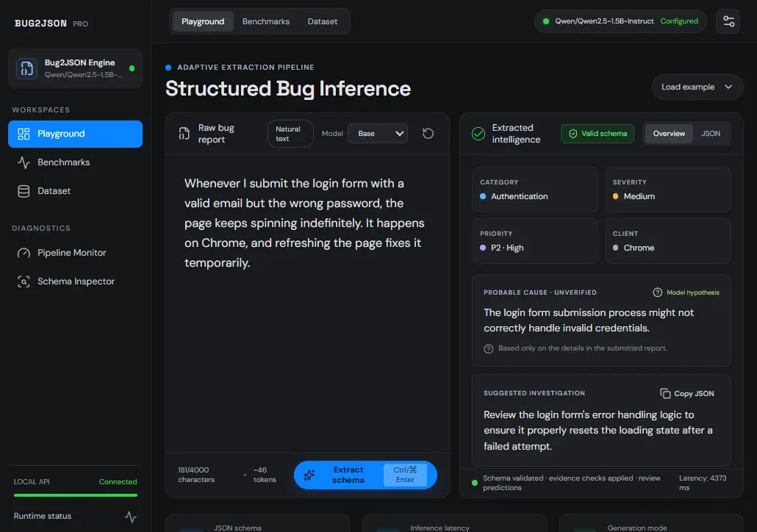
Task: Click the shield icon in Valid schema badge
Action: (573, 134)
